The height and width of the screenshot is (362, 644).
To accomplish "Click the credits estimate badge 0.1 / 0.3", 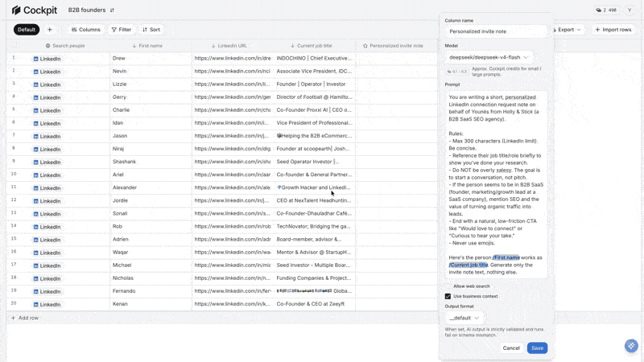I will (x=457, y=72).
